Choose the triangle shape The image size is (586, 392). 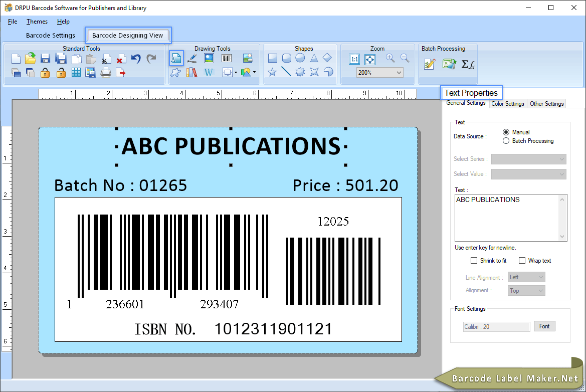pyautogui.click(x=314, y=58)
